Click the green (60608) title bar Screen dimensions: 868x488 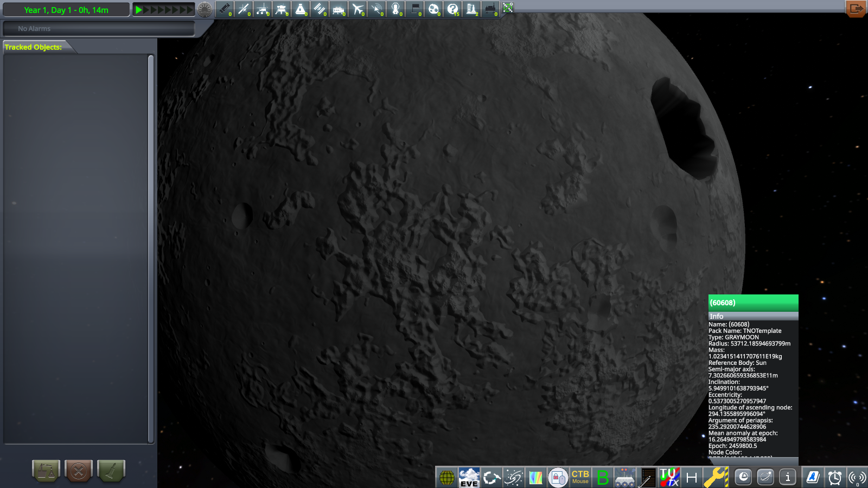753,303
